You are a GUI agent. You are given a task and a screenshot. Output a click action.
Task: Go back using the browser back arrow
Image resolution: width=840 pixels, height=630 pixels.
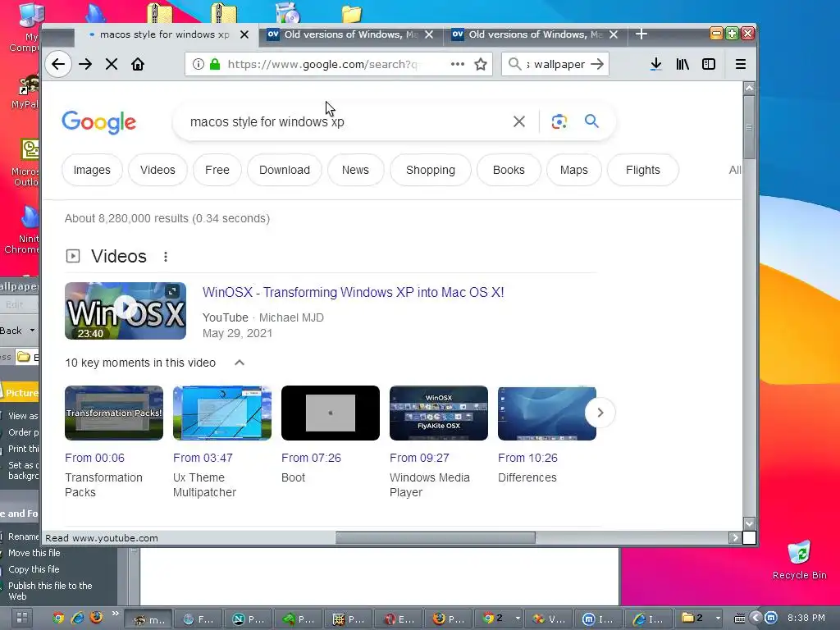58,64
